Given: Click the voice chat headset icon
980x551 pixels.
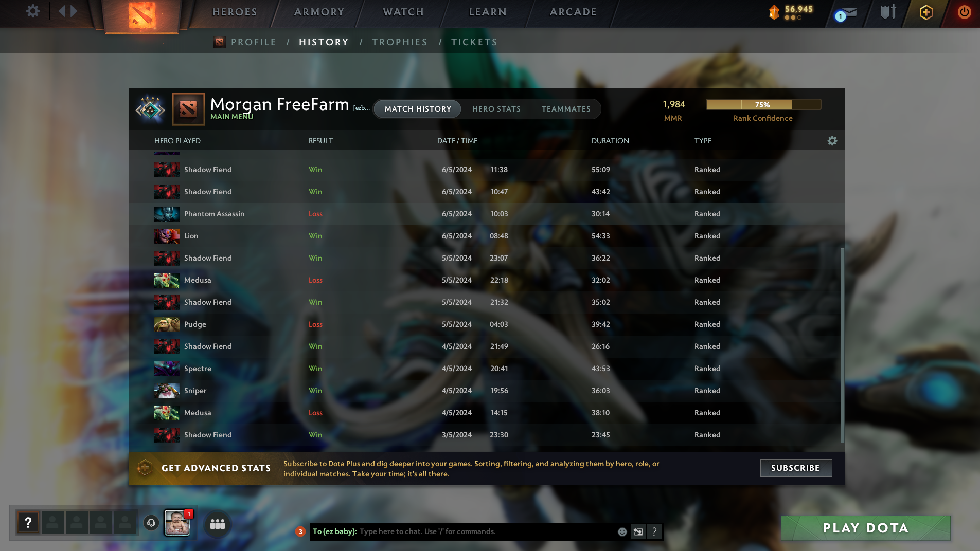Looking at the screenshot, I should point(151,523).
